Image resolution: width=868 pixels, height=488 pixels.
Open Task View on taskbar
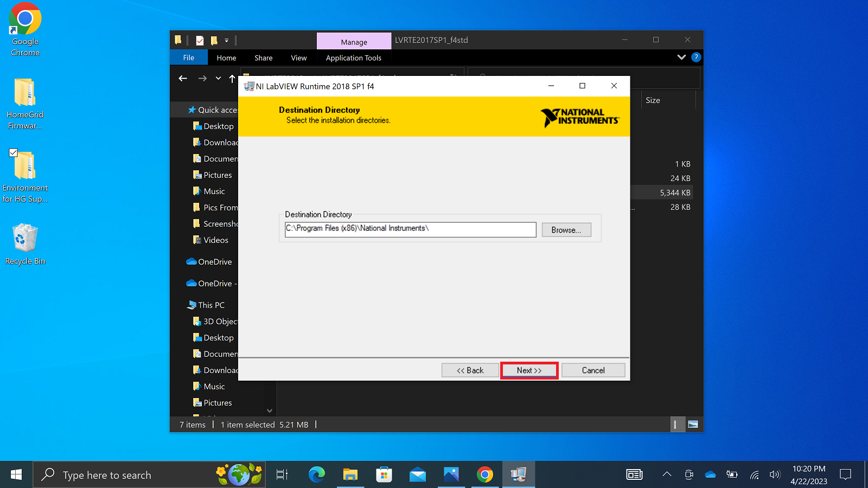[282, 475]
